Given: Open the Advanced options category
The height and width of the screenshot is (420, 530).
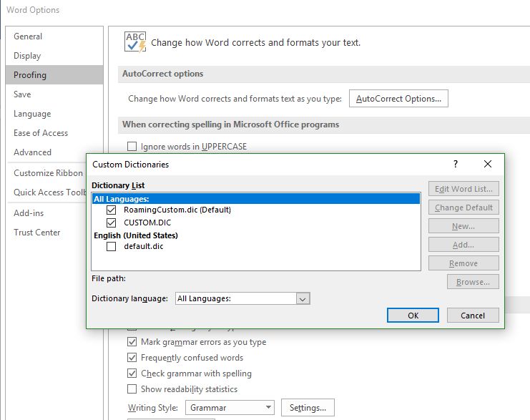Looking at the screenshot, I should (46, 152).
